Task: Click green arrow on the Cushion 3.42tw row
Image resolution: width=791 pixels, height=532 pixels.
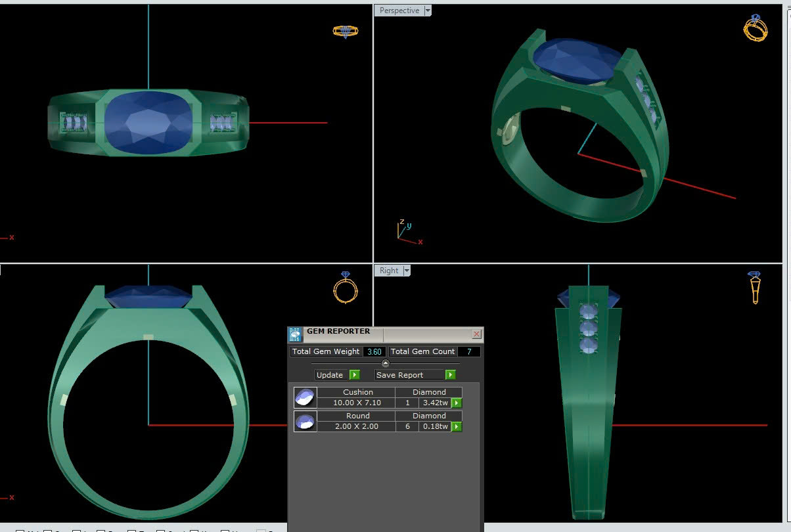Action: (x=456, y=403)
